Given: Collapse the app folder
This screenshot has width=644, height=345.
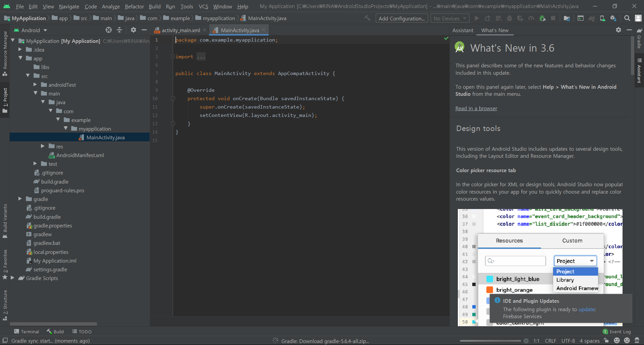Looking at the screenshot, I should [20, 58].
